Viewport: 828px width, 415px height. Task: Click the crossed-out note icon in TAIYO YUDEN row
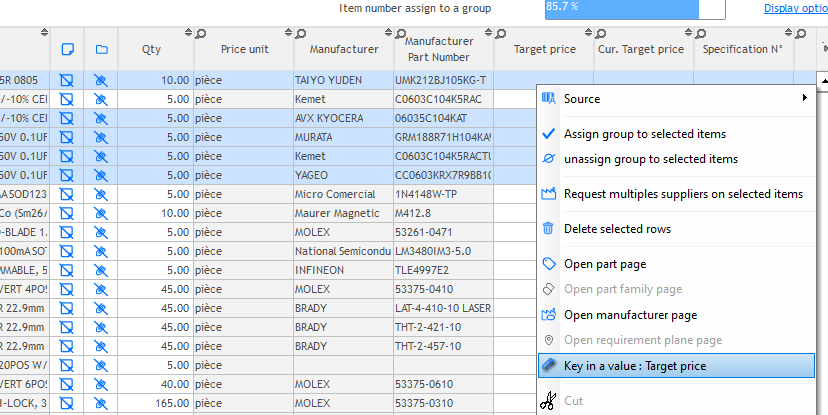click(x=67, y=80)
